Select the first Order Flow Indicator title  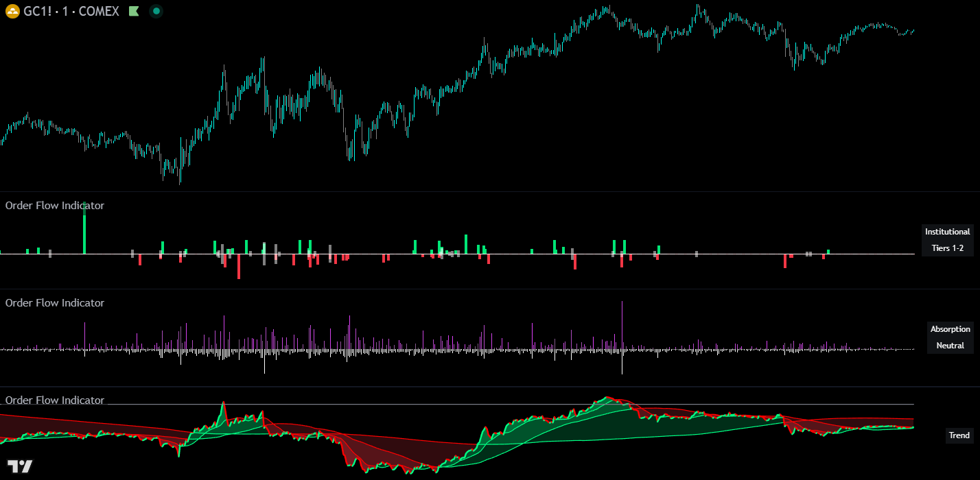55,206
